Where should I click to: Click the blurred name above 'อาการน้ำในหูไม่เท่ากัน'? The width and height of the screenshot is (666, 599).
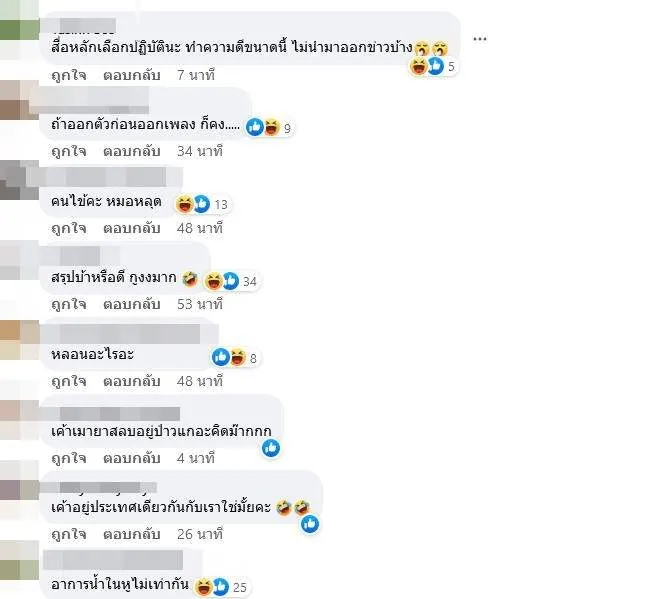tap(113, 559)
